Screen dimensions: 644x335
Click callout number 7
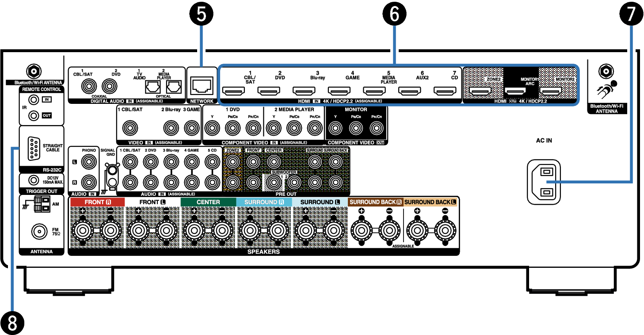click(631, 15)
